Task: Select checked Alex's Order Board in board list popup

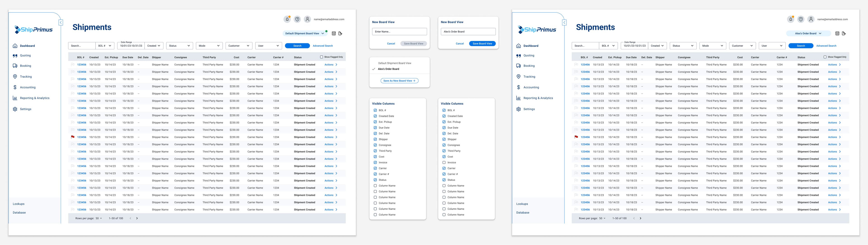Action: (389, 69)
